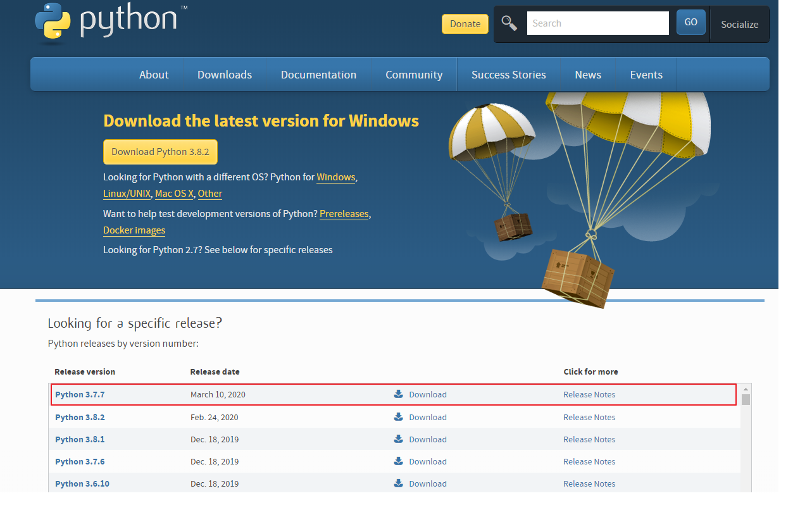The height and width of the screenshot is (529, 812).
Task: Click the Release date column header
Action: coord(215,371)
